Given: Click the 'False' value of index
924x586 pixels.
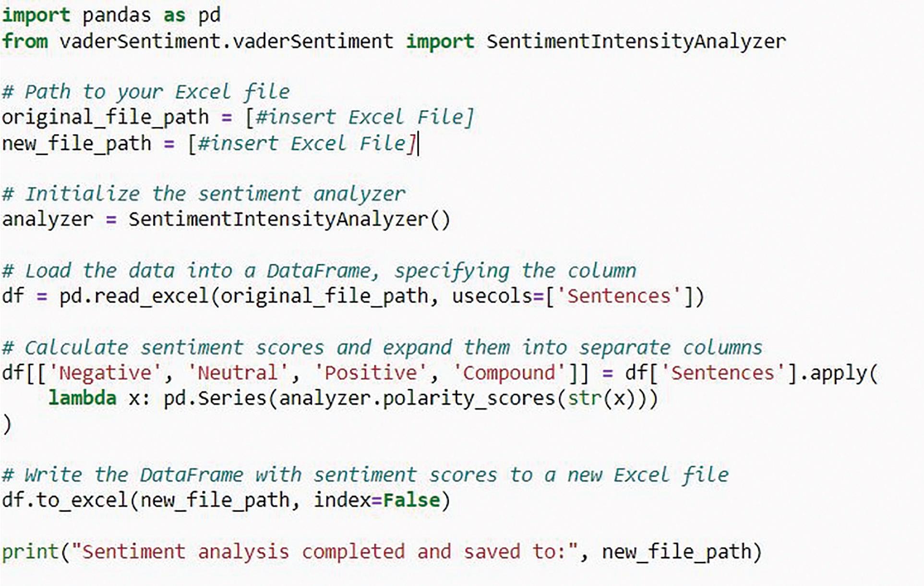Looking at the screenshot, I should [x=411, y=501].
